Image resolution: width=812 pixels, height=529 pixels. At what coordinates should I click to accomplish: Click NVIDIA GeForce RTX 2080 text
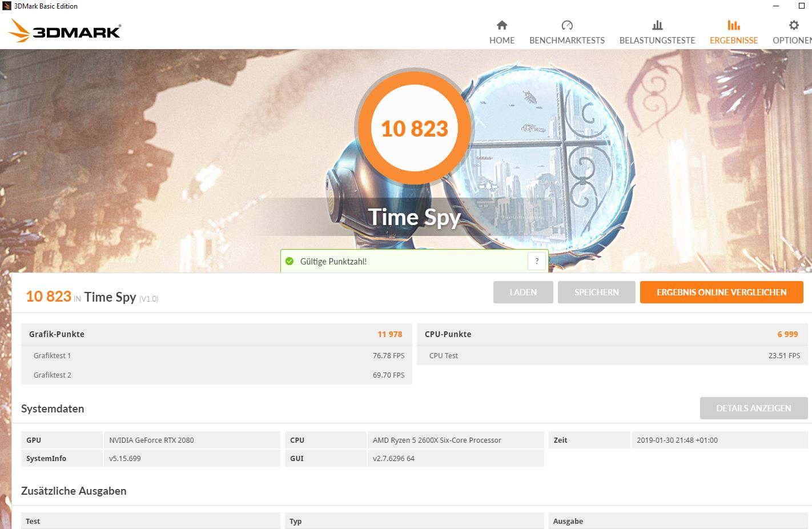151,440
